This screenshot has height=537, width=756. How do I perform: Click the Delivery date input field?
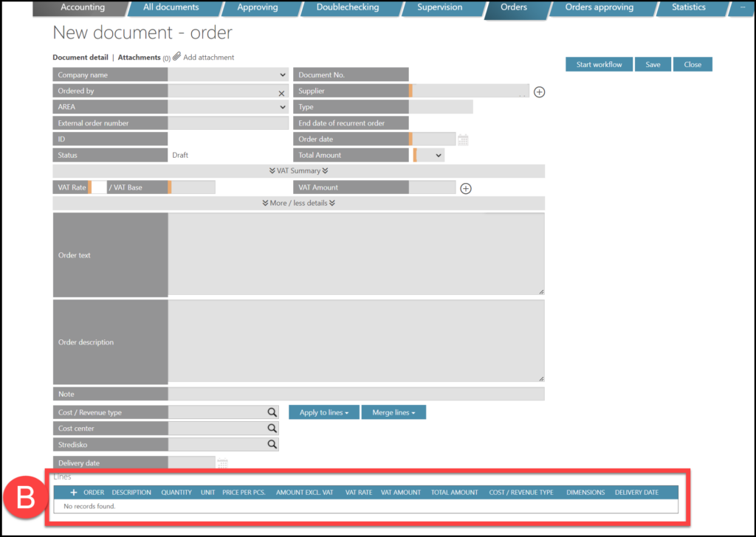pyautogui.click(x=191, y=462)
